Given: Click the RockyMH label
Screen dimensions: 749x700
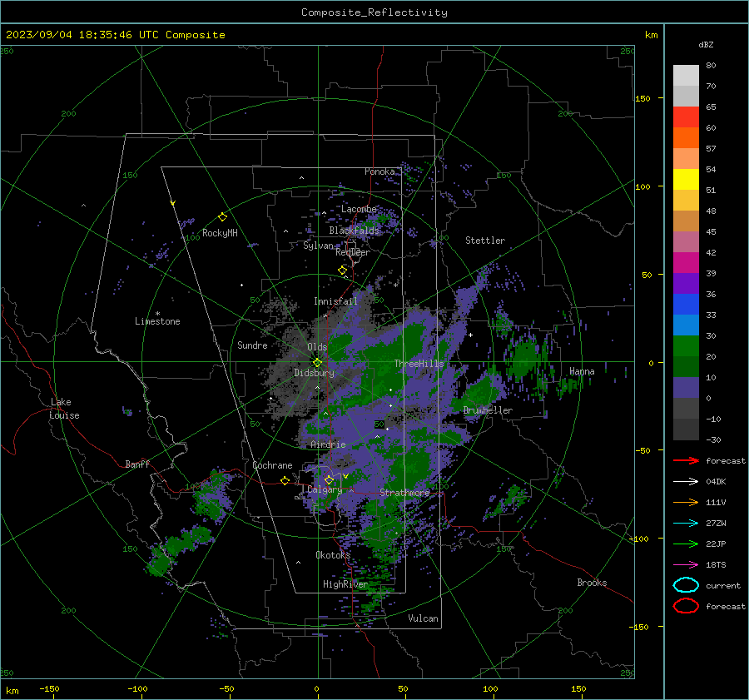Looking at the screenshot, I should click(x=220, y=233).
